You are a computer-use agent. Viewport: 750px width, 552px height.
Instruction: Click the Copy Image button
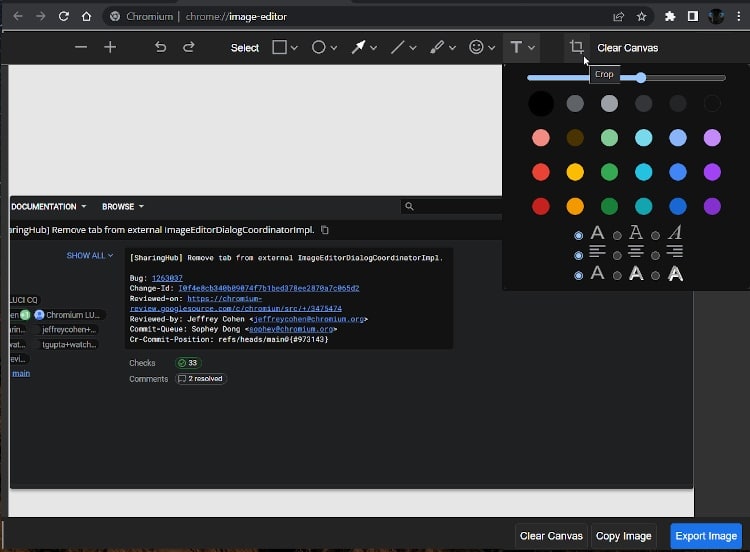coord(623,536)
